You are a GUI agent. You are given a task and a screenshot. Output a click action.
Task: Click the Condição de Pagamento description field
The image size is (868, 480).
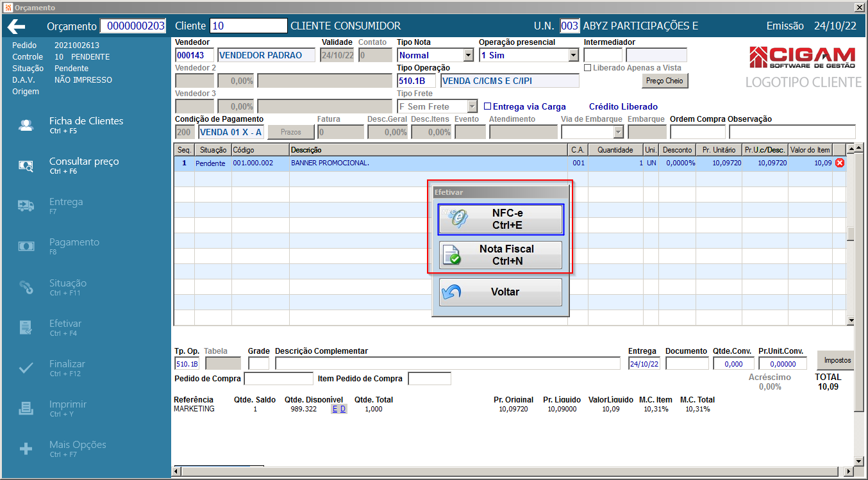click(231, 132)
